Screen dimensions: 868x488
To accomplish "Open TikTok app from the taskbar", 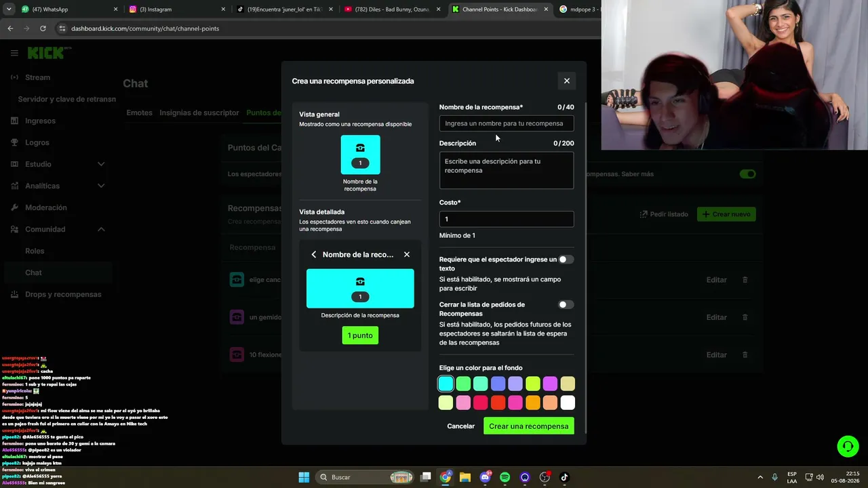I will [564, 477].
